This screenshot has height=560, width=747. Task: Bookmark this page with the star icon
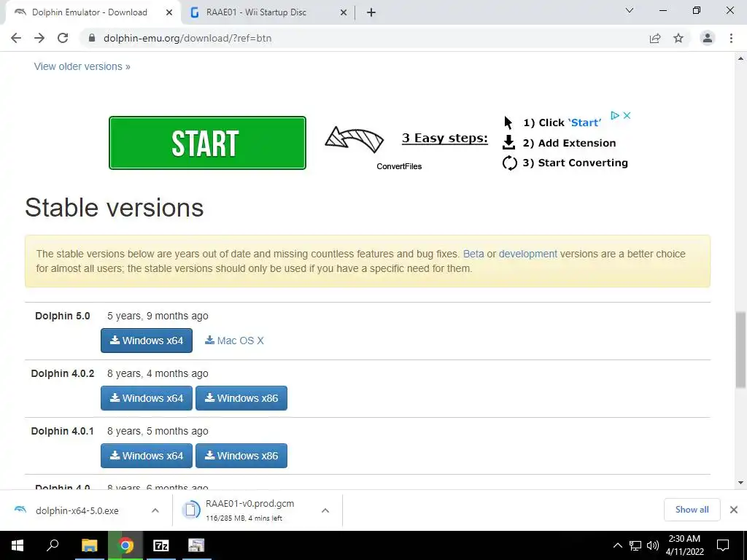click(x=678, y=38)
